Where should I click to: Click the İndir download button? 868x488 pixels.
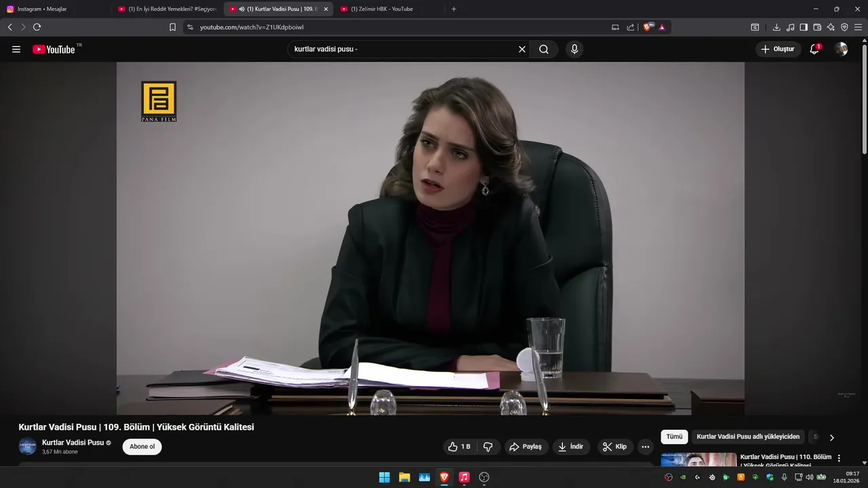coord(571,447)
